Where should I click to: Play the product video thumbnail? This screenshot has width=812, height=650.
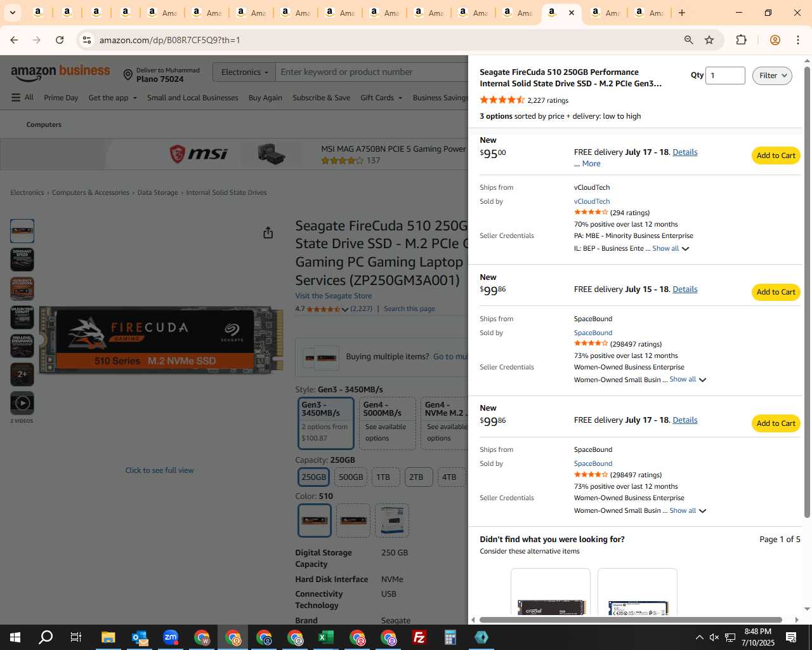[x=22, y=403]
